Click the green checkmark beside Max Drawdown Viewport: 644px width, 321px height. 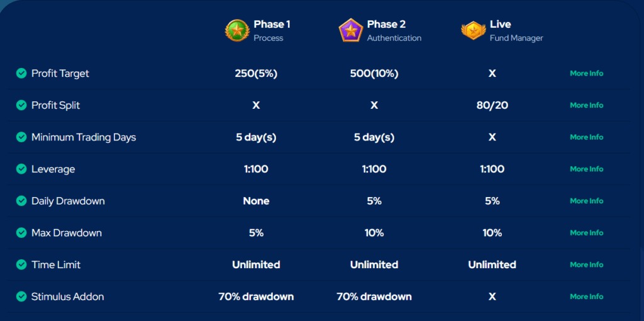tap(21, 233)
